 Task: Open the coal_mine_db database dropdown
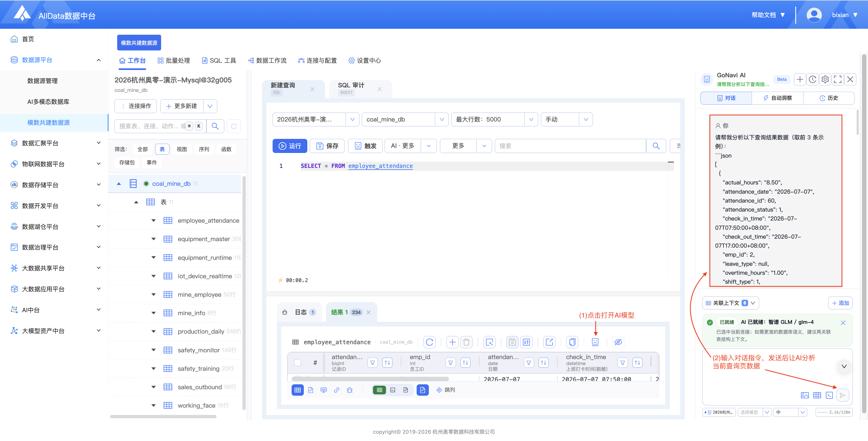(x=405, y=120)
